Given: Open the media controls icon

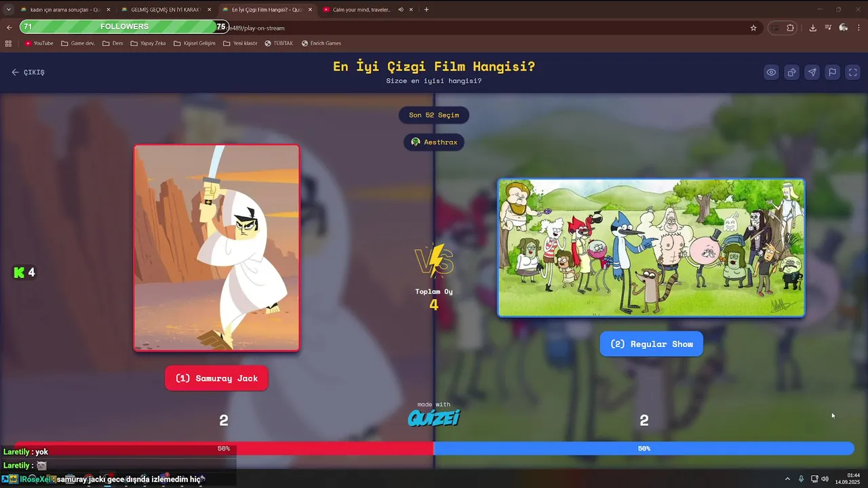Looking at the screenshot, I should pos(828,28).
